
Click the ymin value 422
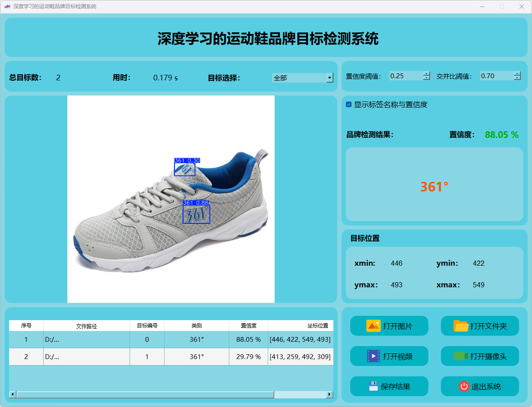[x=478, y=263]
